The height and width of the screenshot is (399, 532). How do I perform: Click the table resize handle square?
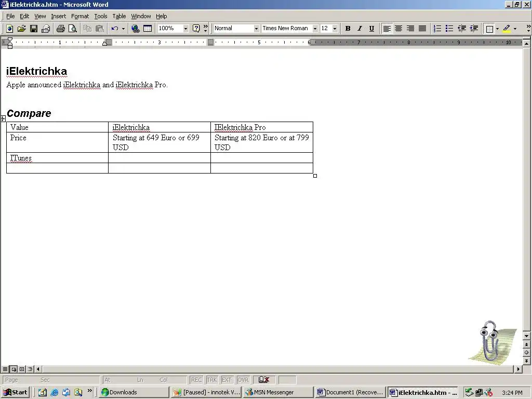tap(315, 176)
